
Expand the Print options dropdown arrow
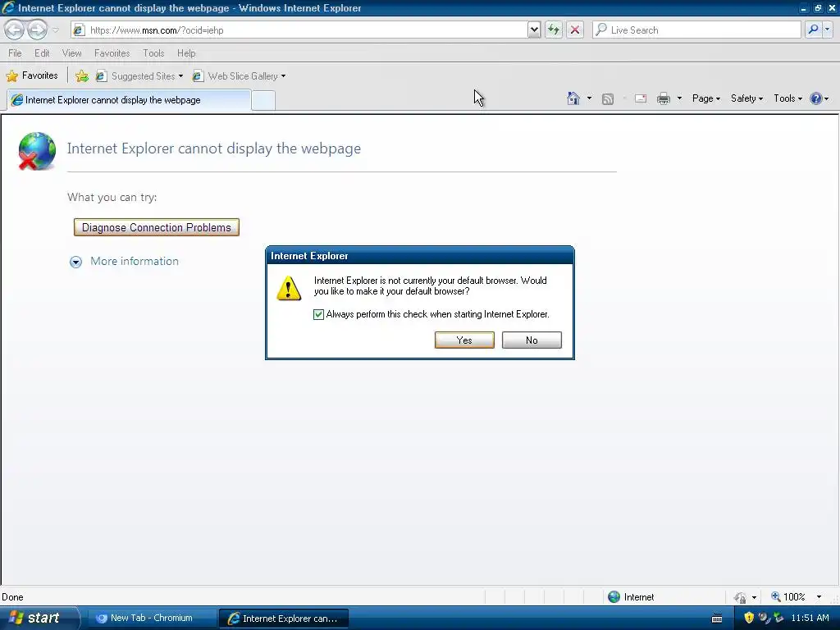[679, 98]
